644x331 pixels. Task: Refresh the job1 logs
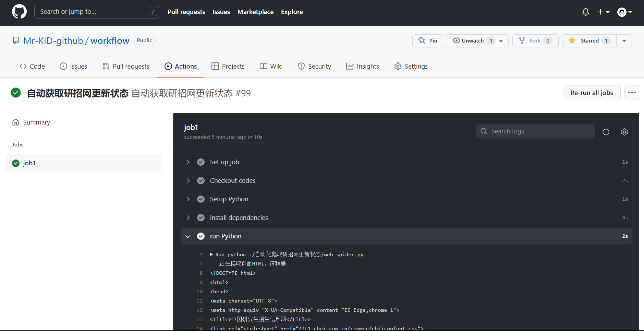pyautogui.click(x=606, y=131)
